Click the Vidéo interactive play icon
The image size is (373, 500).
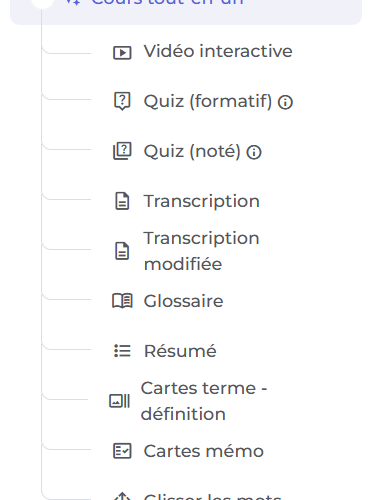pyautogui.click(x=122, y=53)
